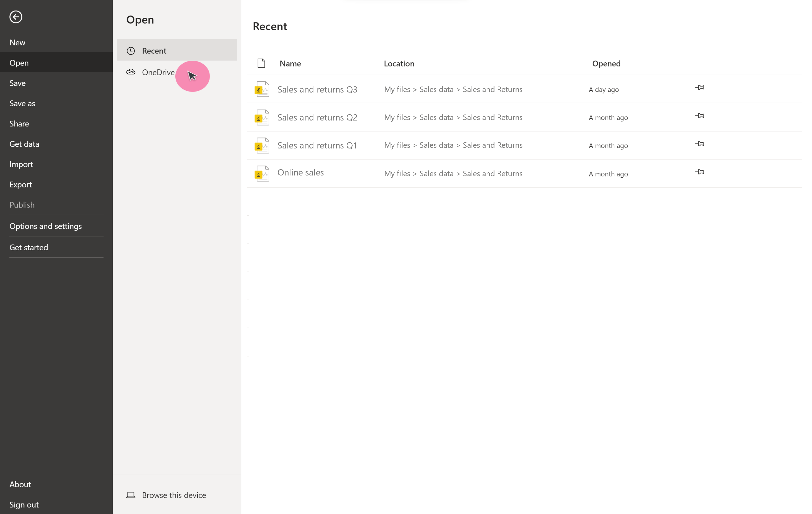812x514 pixels.
Task: Click the Online sales report icon
Action: [262, 173]
